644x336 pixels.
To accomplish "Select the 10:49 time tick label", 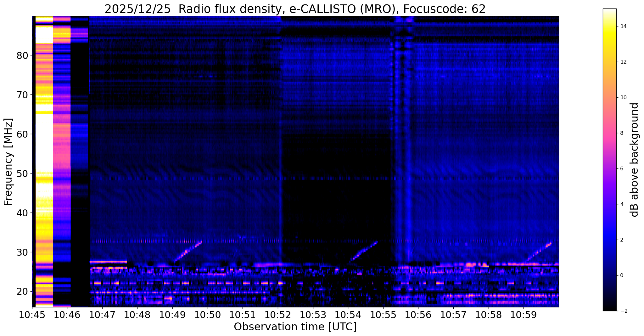I will [x=172, y=315].
